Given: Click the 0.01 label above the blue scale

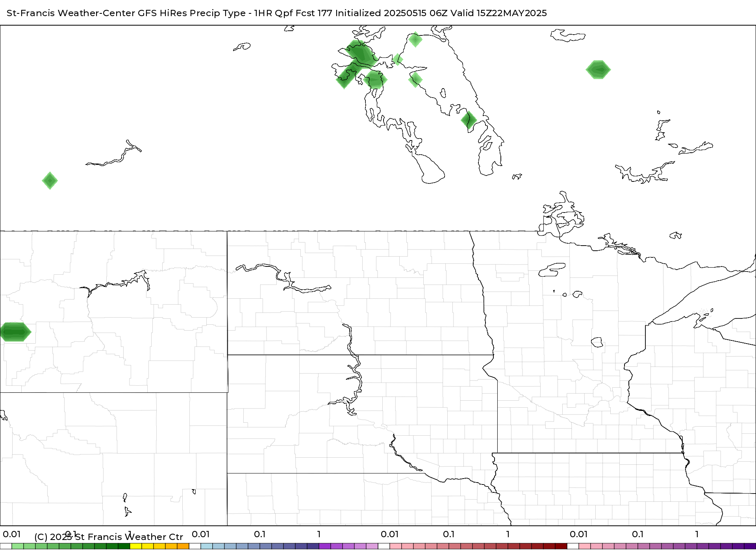Looking at the screenshot, I should (x=201, y=534).
